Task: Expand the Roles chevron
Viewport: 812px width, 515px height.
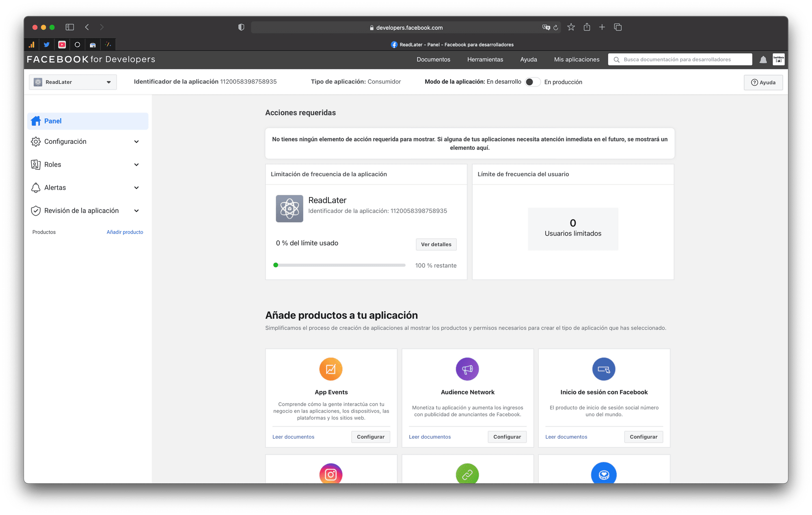Action: tap(136, 165)
